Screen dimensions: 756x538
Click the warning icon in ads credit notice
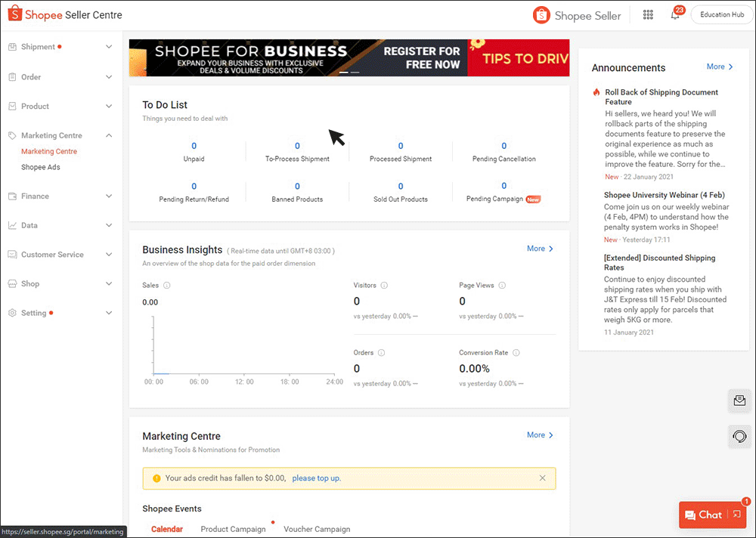[156, 478]
